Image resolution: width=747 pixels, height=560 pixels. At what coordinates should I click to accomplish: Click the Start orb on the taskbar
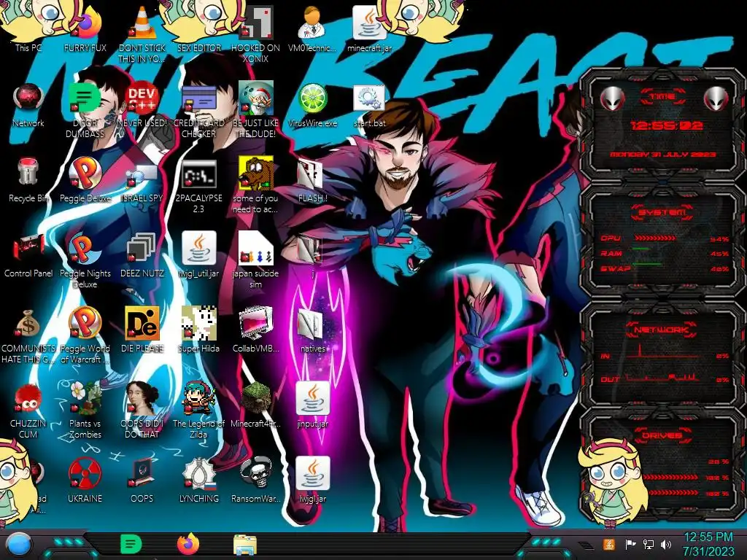pyautogui.click(x=19, y=545)
